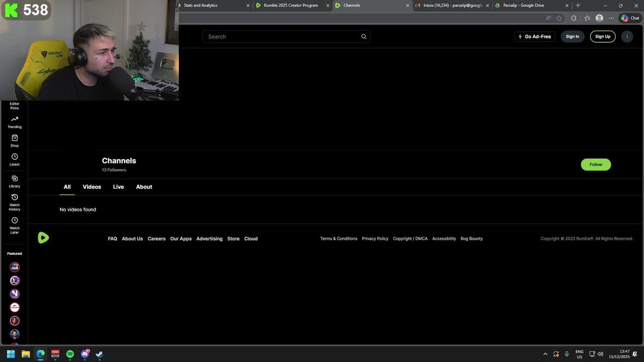This screenshot has height=362, width=644.
Task: Open Shop in the sidebar
Action: (x=15, y=141)
